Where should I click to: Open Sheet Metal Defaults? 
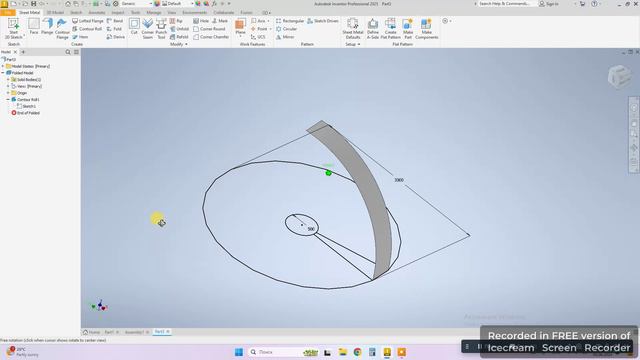(x=353, y=29)
